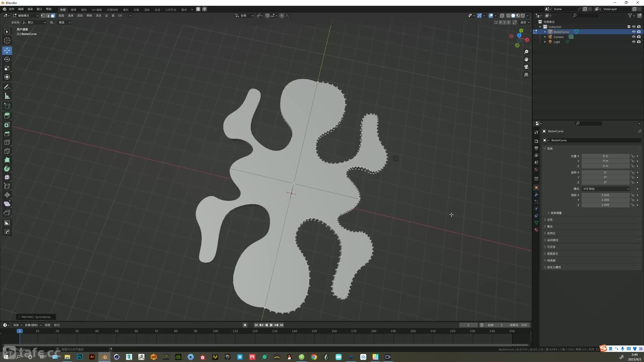
Task: Select the Shear tool
Action: coord(7,204)
